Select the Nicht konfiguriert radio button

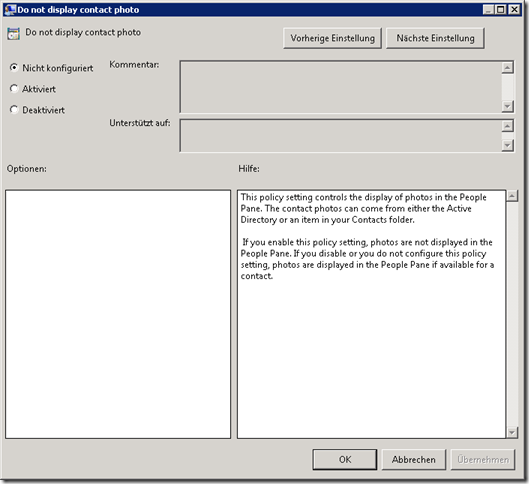click(14, 67)
